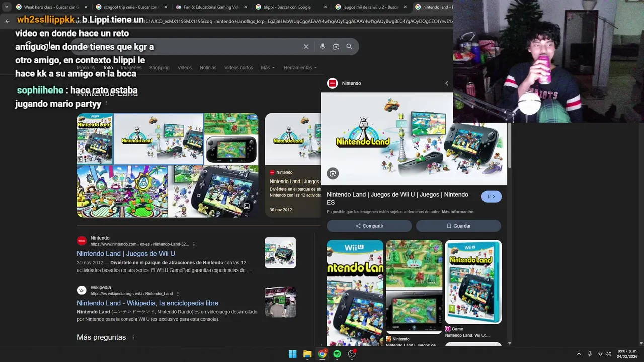Click the Compartir share button
Viewport: 644px width, 362px height.
[369, 226]
